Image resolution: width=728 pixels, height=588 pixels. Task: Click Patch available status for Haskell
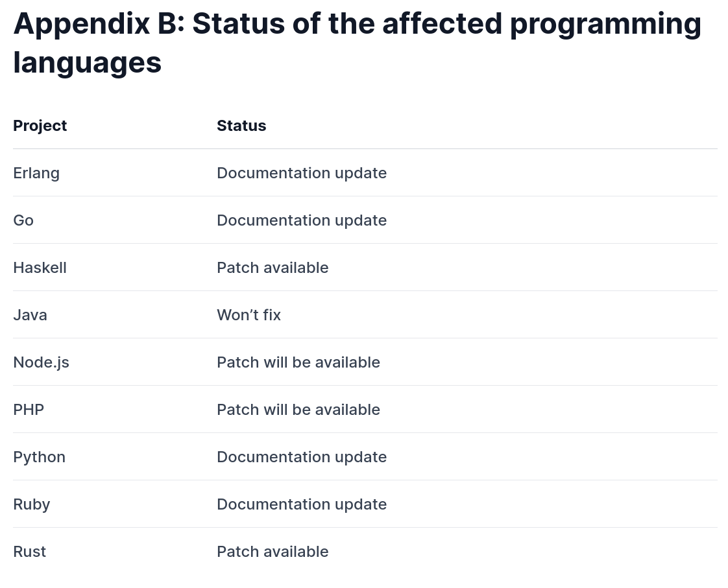point(273,268)
